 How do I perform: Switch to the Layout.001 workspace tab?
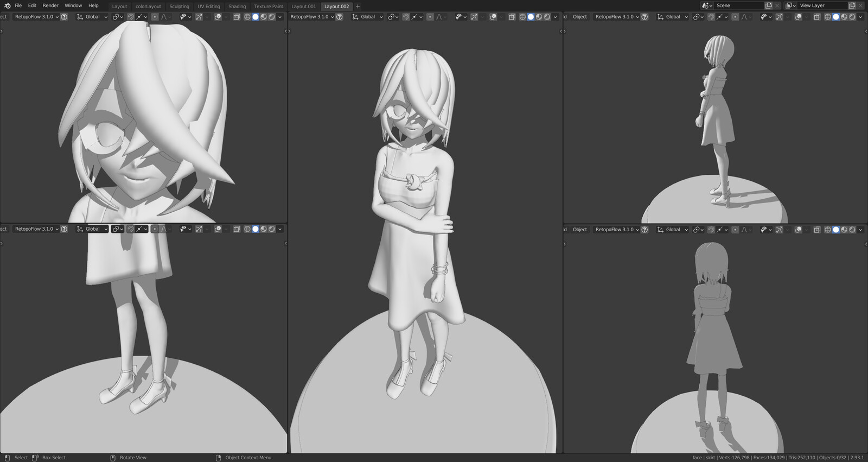[x=303, y=7]
